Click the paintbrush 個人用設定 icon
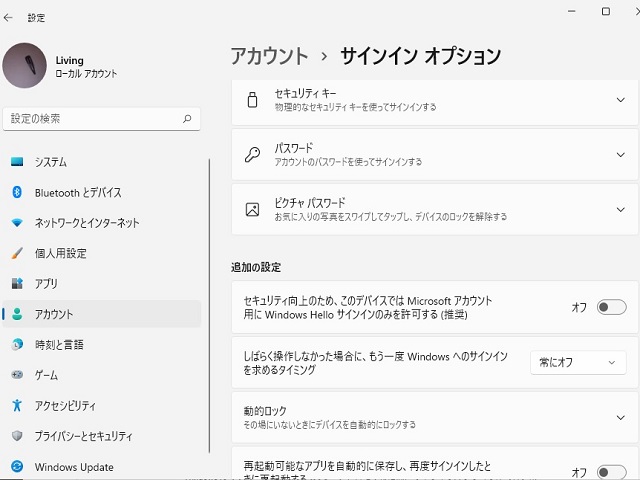 (x=17, y=253)
